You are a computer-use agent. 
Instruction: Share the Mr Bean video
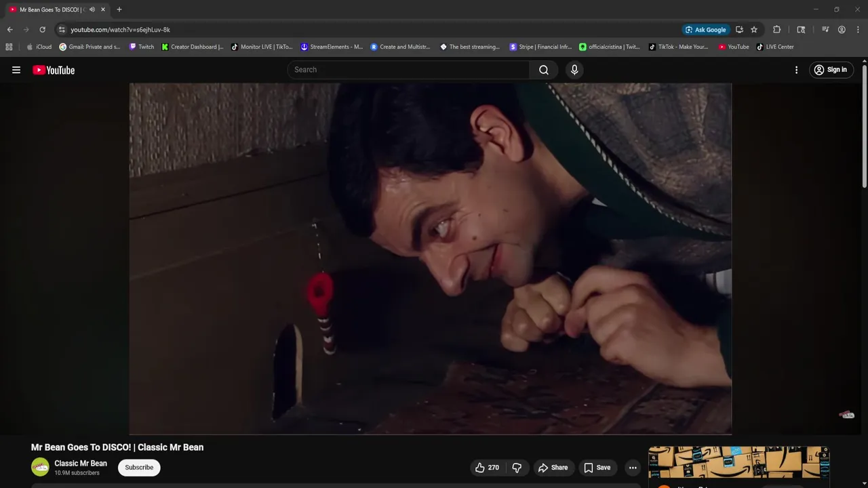[x=553, y=468]
